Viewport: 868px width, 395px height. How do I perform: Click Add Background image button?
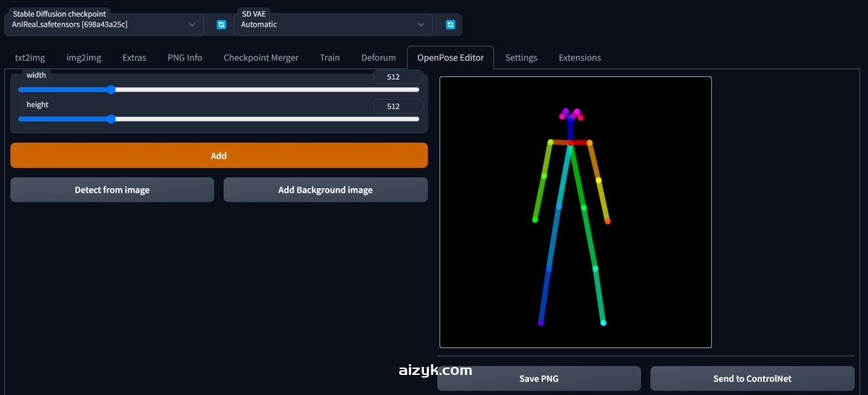(x=325, y=190)
